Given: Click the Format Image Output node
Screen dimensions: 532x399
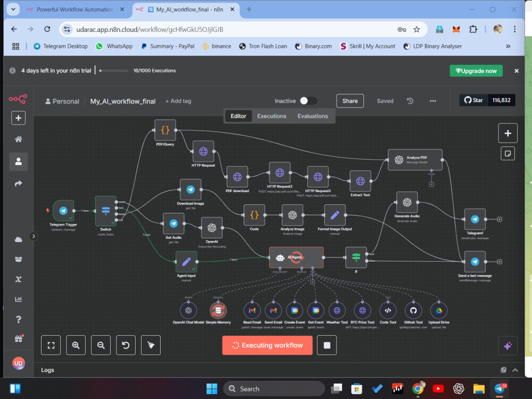Looking at the screenshot, I should [335, 215].
